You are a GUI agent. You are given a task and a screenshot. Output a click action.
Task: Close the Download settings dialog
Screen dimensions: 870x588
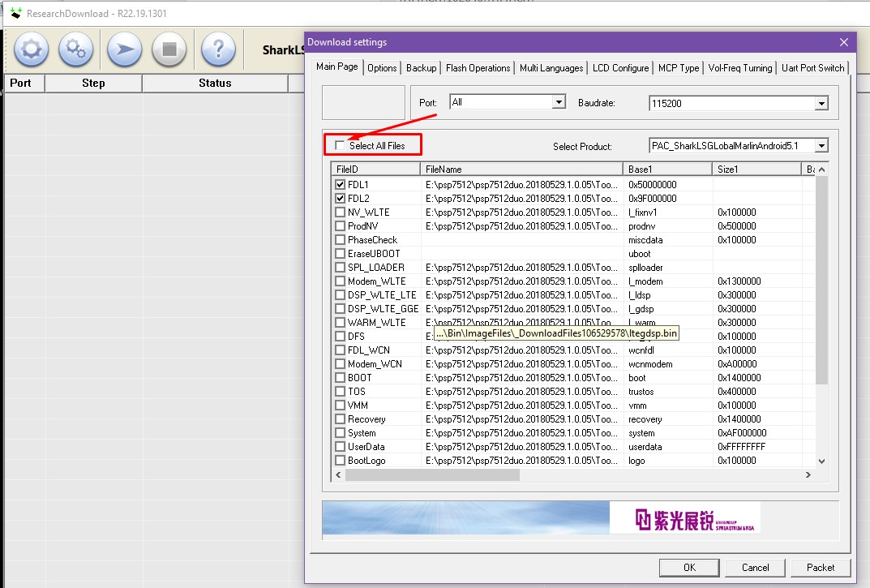(844, 42)
